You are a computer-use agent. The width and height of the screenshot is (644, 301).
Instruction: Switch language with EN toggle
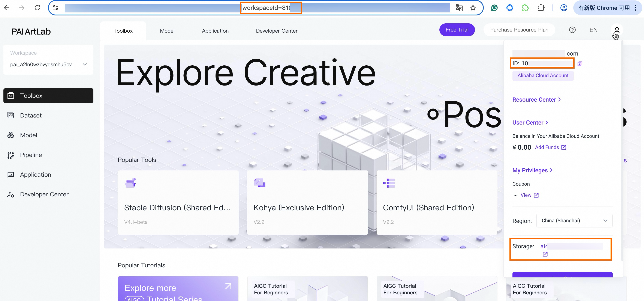[x=593, y=30]
